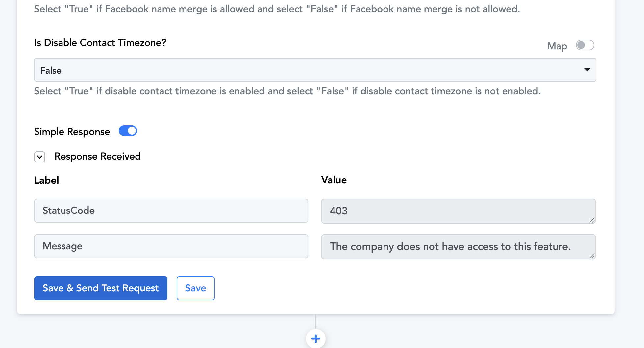Click the resize grip on the Message value box
644x348 pixels.
592,256
